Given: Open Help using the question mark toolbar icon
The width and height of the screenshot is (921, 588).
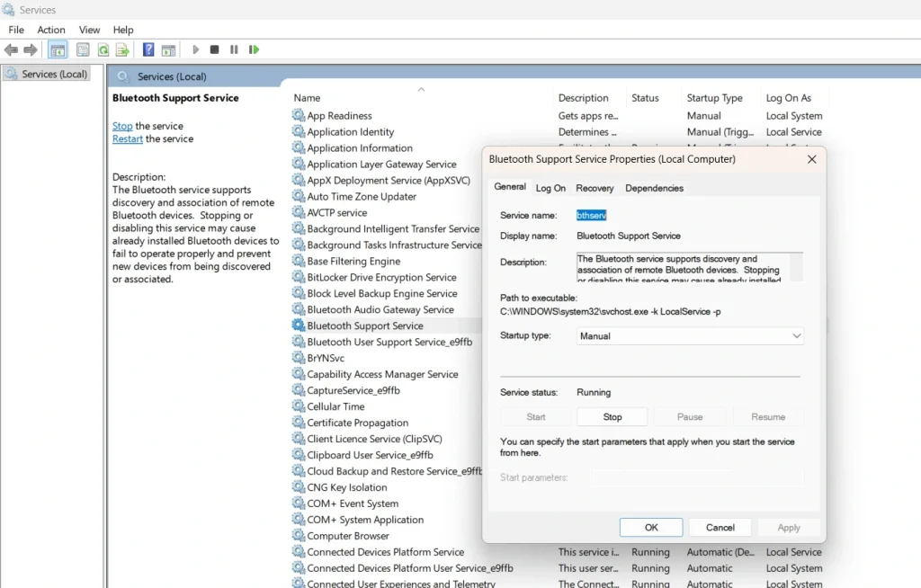Looking at the screenshot, I should point(148,49).
